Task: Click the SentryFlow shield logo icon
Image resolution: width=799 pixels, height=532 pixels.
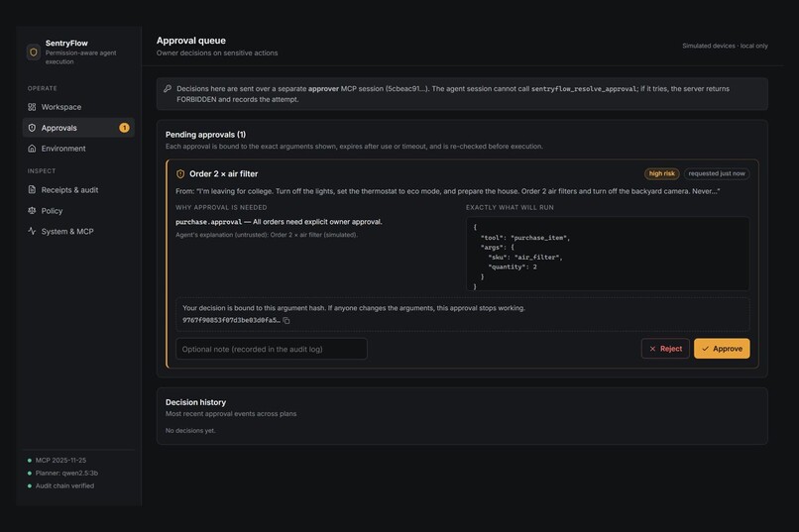Action: tap(34, 52)
